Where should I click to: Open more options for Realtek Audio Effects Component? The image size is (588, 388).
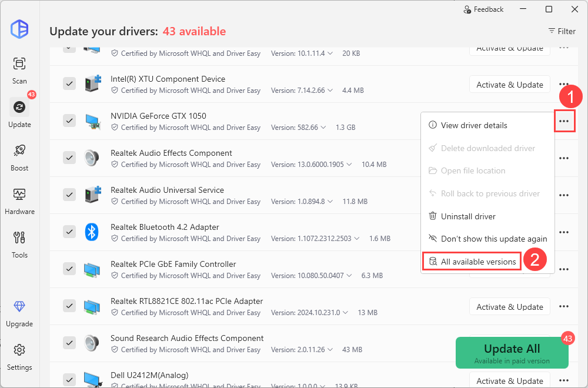[564, 158]
